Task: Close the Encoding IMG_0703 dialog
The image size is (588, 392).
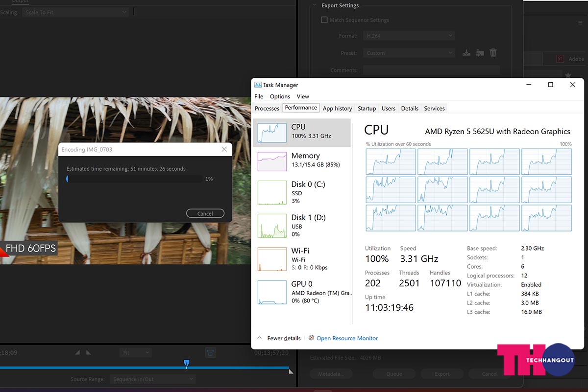Action: (224, 149)
